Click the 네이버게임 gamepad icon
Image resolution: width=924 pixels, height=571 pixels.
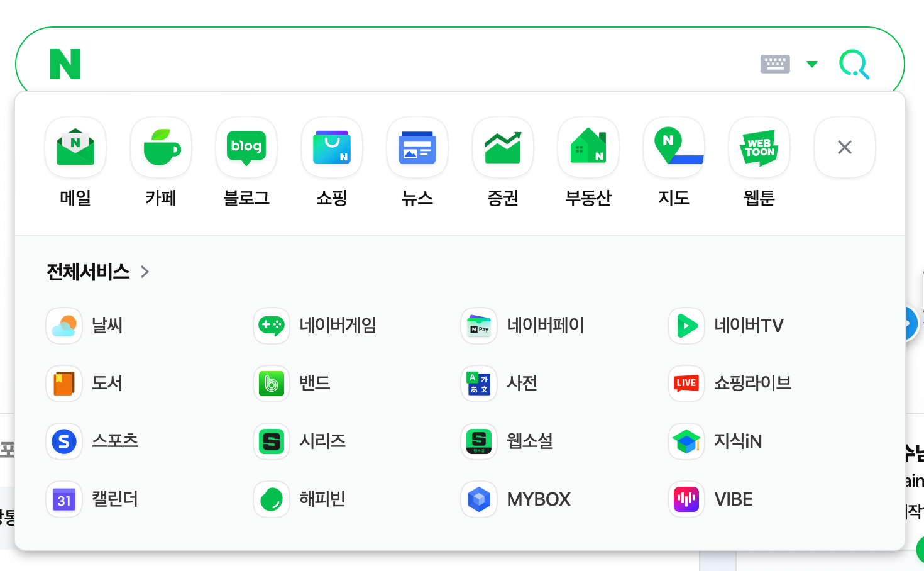coord(272,326)
